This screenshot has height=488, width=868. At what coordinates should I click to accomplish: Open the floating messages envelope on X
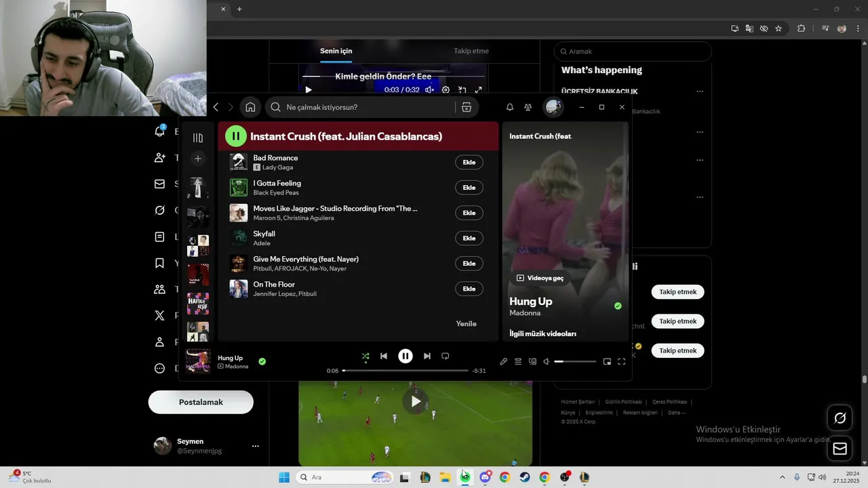[x=840, y=449]
